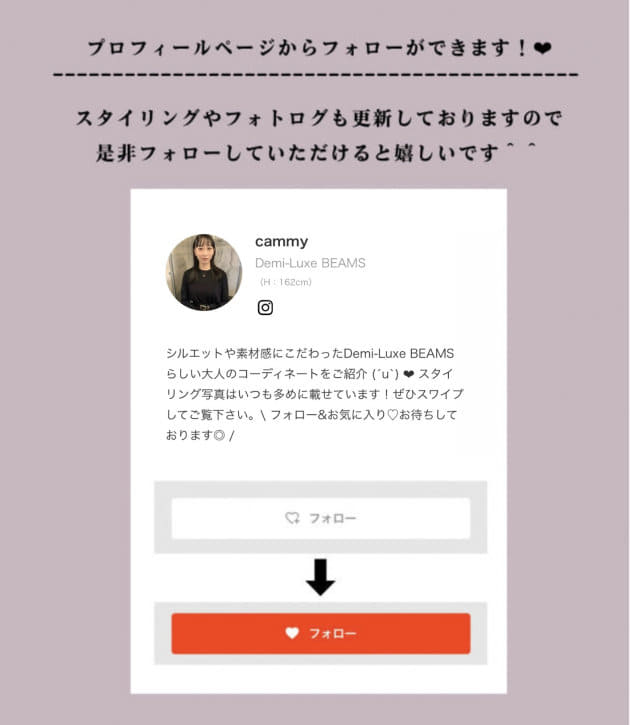630x725 pixels.
Task: Open the gray Demi-Luxe BEAMS label link
Action: [x=310, y=263]
